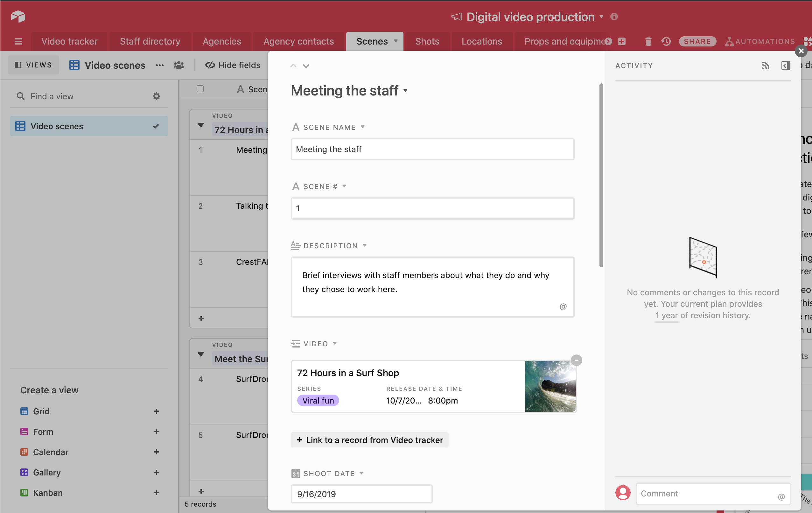Open base revision history via clock icon
This screenshot has width=812, height=513.
click(x=666, y=41)
